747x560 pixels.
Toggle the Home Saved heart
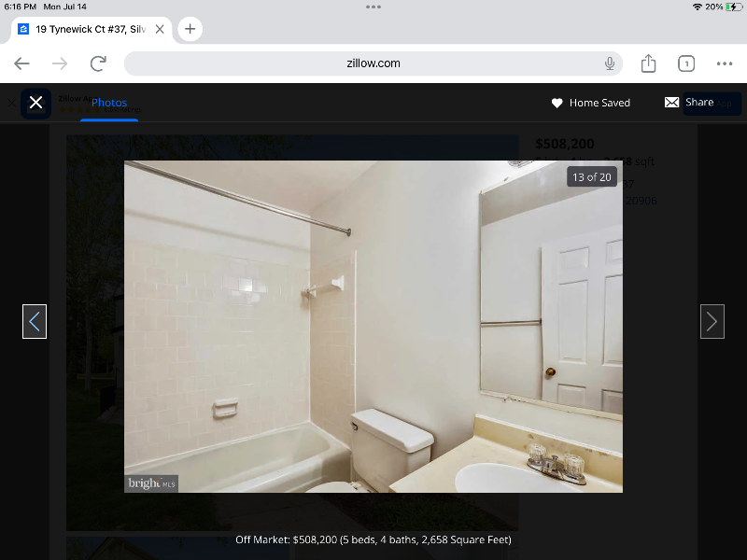click(x=557, y=103)
